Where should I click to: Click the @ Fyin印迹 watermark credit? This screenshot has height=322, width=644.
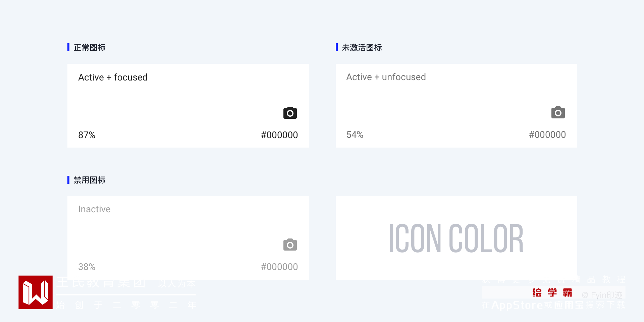(602, 295)
